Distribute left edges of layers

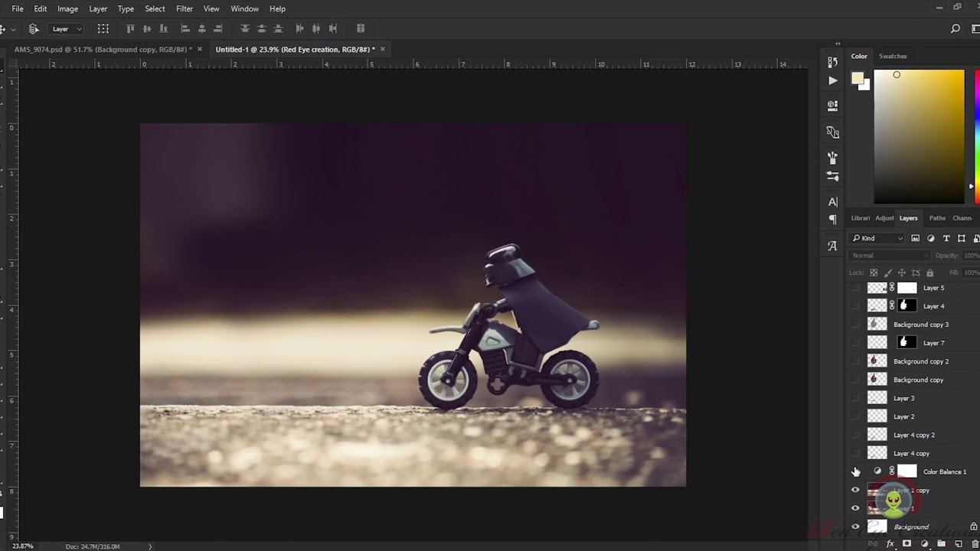tap(299, 29)
